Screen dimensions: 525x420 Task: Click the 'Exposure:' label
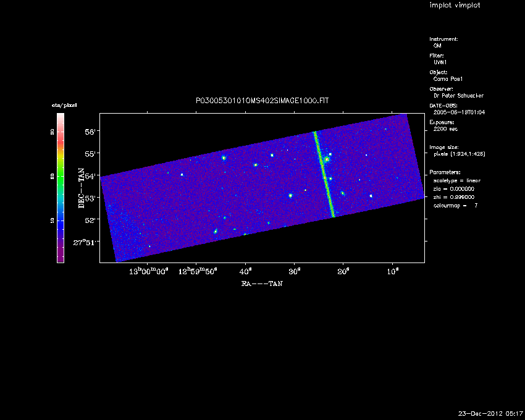pos(442,122)
